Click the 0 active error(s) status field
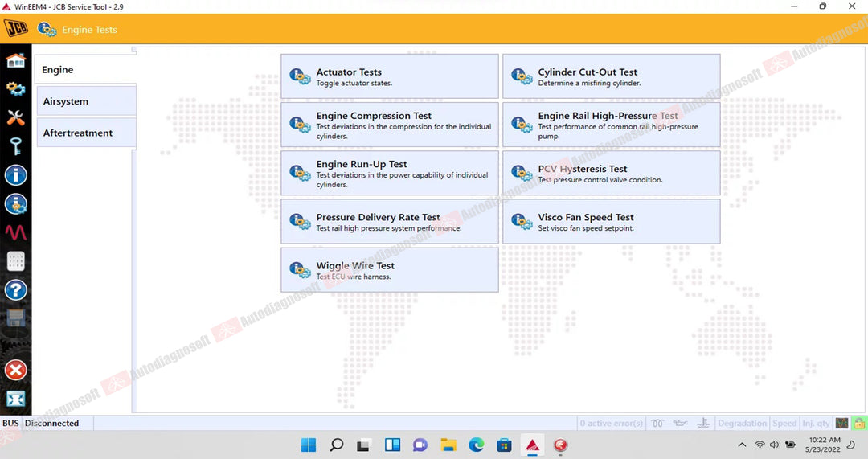 click(611, 423)
